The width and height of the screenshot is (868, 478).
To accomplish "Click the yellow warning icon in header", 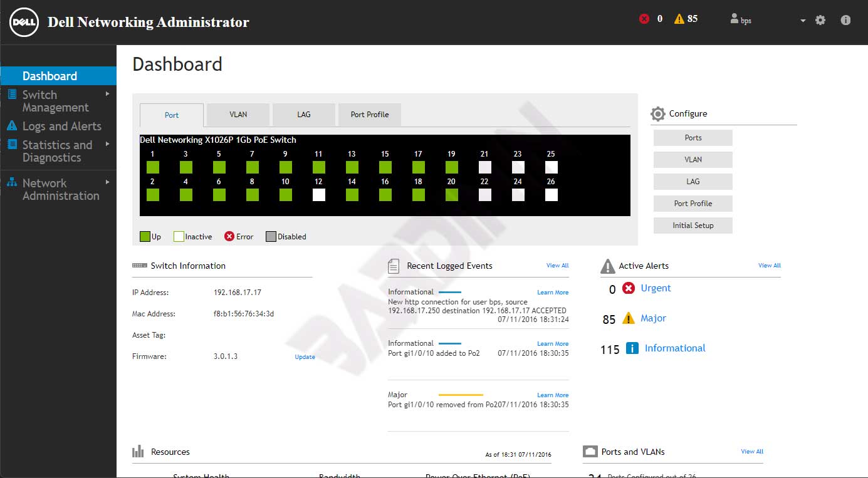I will pyautogui.click(x=679, y=19).
